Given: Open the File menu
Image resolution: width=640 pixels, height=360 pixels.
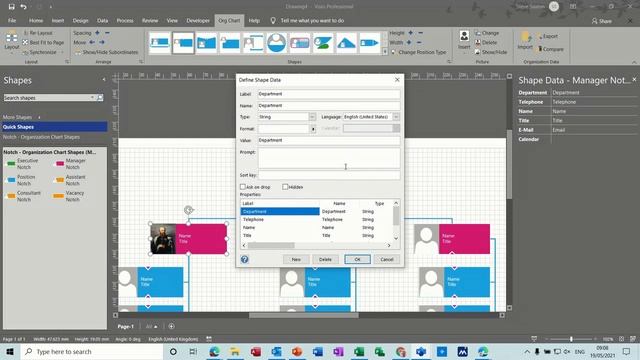Looking at the screenshot, I should click(12, 20).
